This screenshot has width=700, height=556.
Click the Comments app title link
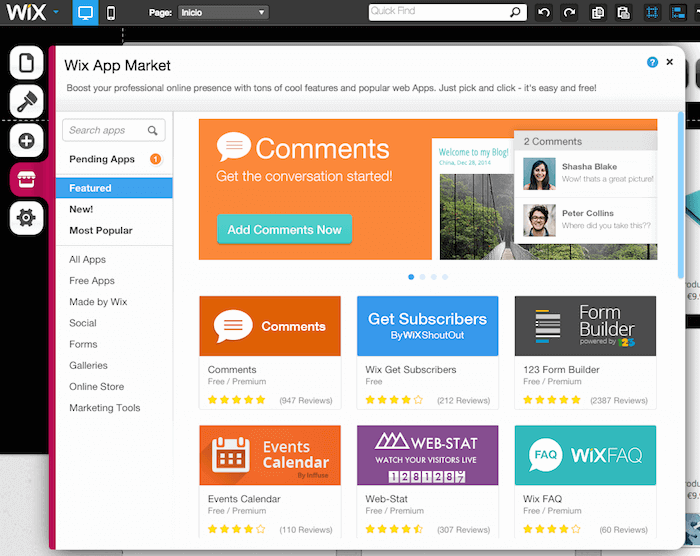coord(232,370)
